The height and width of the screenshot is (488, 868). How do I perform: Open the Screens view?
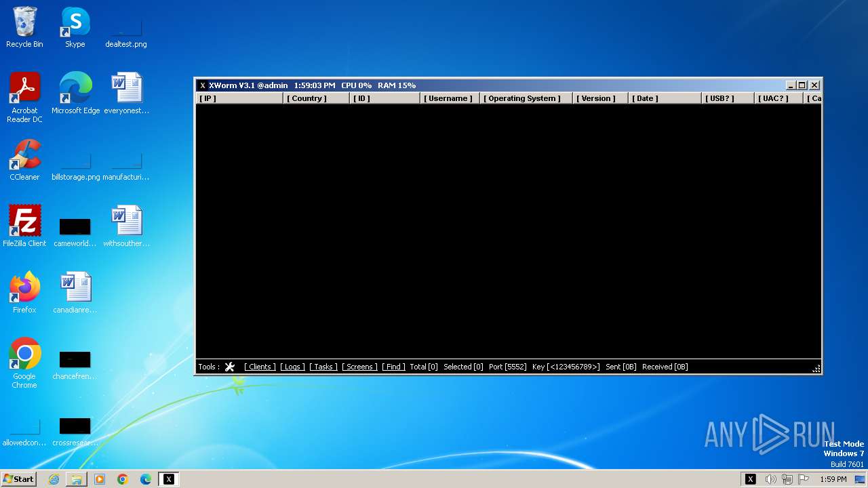tap(359, 367)
